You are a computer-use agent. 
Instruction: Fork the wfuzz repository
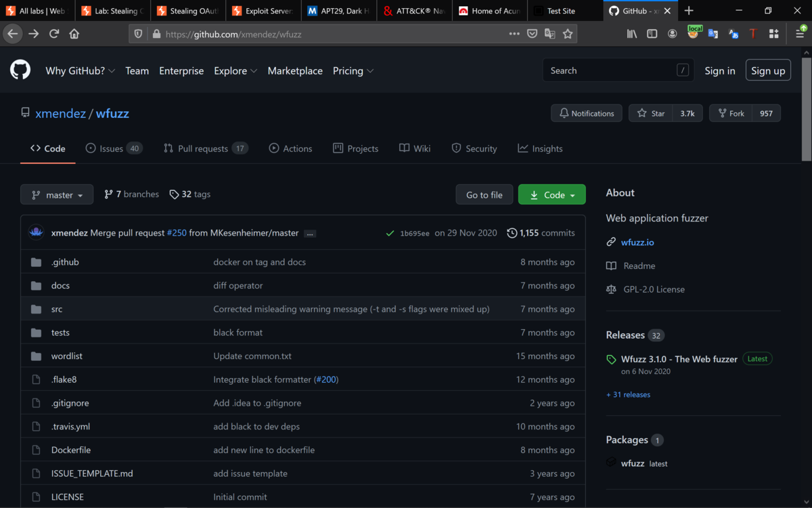(731, 113)
